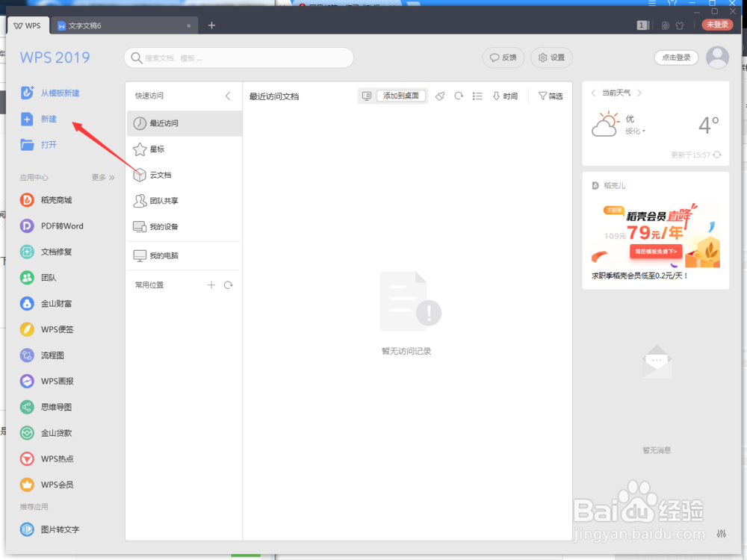747x560 pixels.
Task: Open the WPS热点 icon
Action: pos(27,458)
